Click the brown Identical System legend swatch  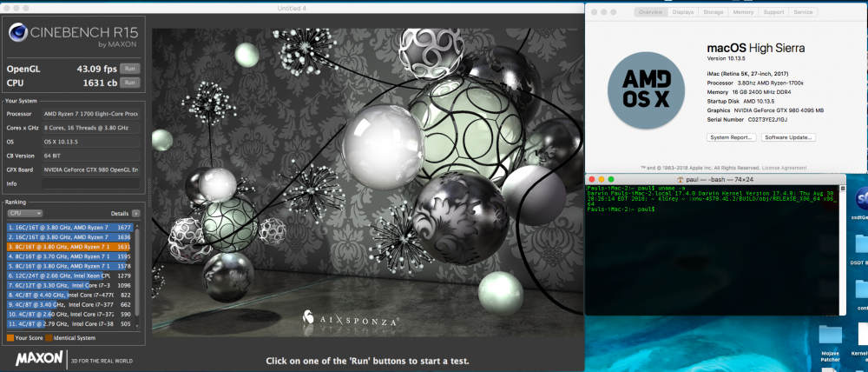coord(49,337)
